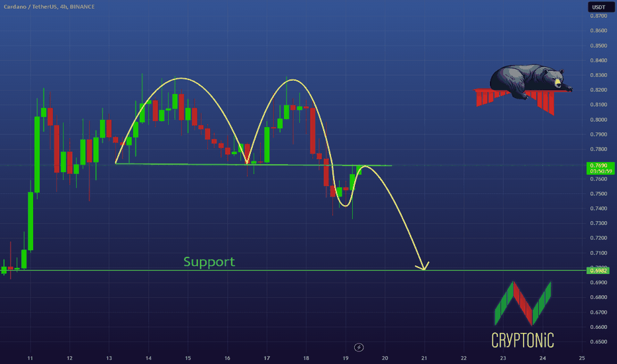The width and height of the screenshot is (617, 364).
Task: Click date label 19 on time axis
Action: click(x=346, y=358)
